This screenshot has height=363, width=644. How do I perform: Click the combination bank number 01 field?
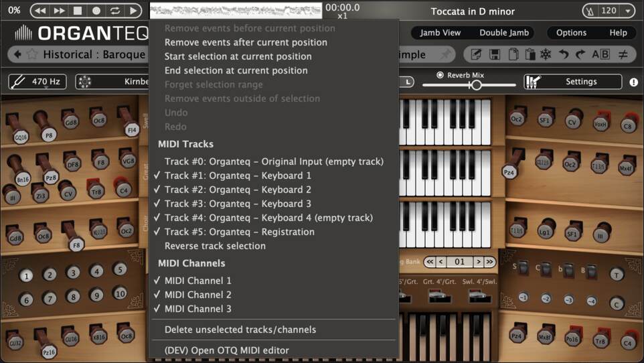coord(460,261)
